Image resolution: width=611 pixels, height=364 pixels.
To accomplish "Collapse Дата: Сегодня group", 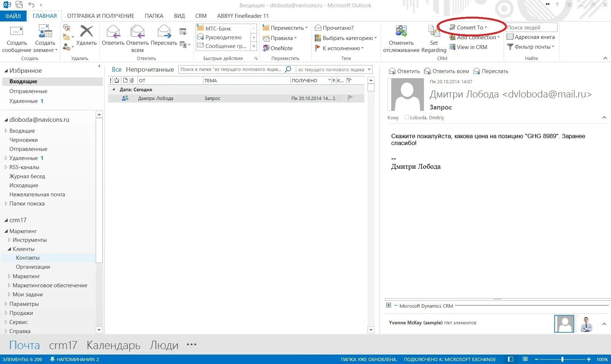I will (114, 89).
